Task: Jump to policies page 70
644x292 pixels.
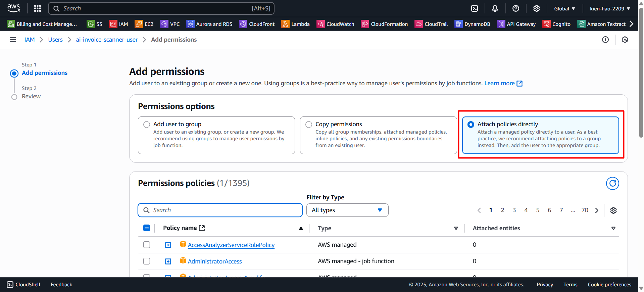Action: tap(585, 210)
